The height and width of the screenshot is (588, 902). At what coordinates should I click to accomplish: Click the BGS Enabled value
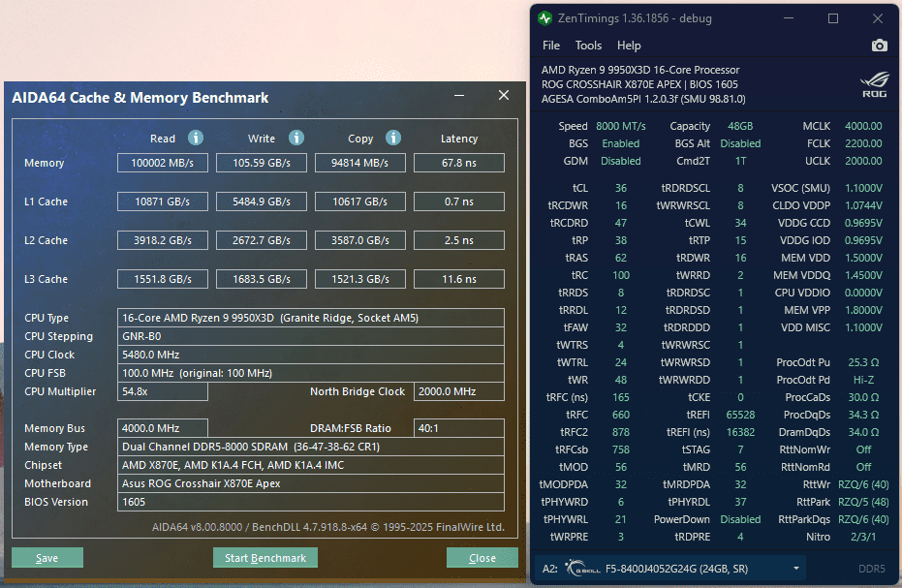621,143
